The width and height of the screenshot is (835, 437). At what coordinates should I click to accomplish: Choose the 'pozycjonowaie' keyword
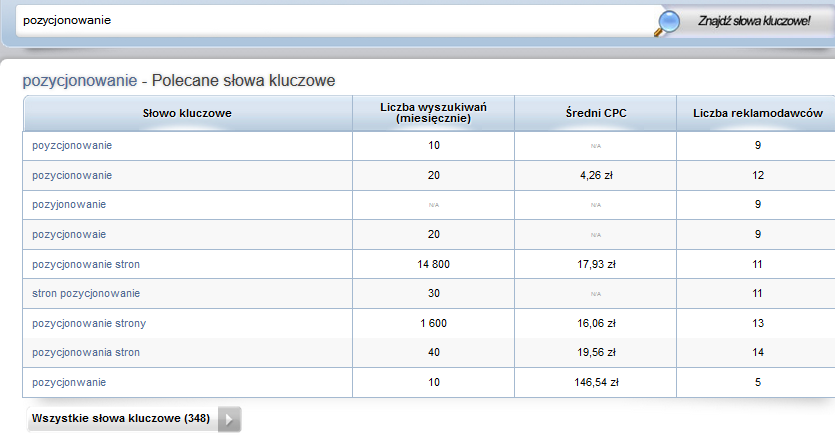pos(69,234)
